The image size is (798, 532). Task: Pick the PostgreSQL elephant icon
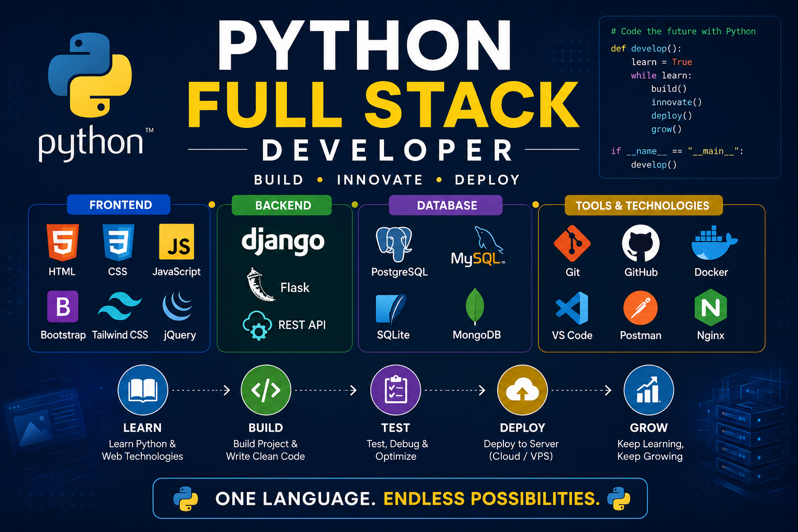click(x=394, y=244)
